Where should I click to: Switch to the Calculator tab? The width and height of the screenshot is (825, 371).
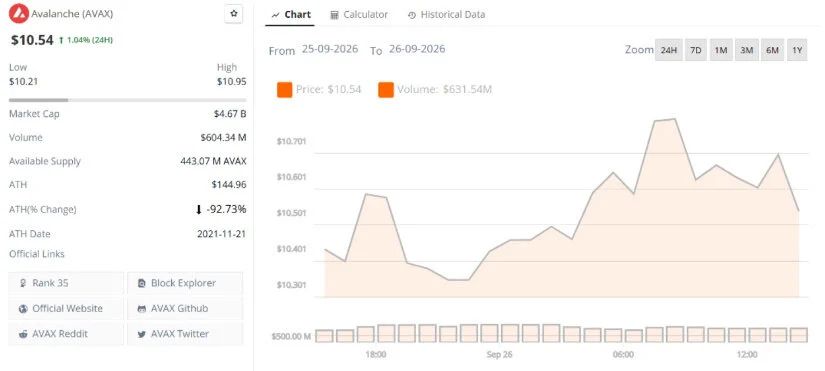click(x=359, y=15)
